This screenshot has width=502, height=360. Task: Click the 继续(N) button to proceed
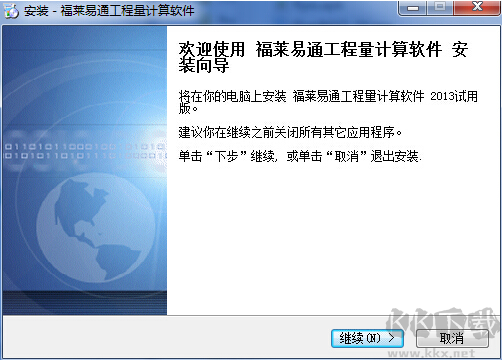(367, 338)
